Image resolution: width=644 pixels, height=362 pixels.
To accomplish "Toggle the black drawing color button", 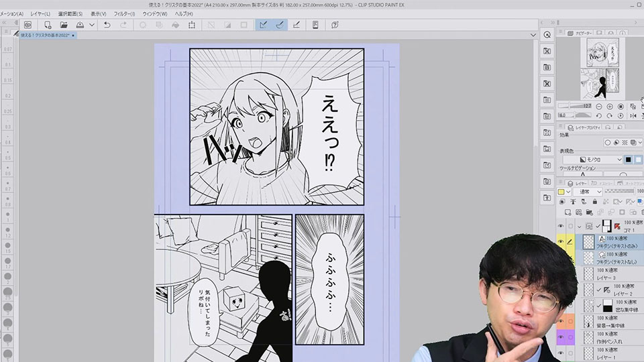I will 629,160.
